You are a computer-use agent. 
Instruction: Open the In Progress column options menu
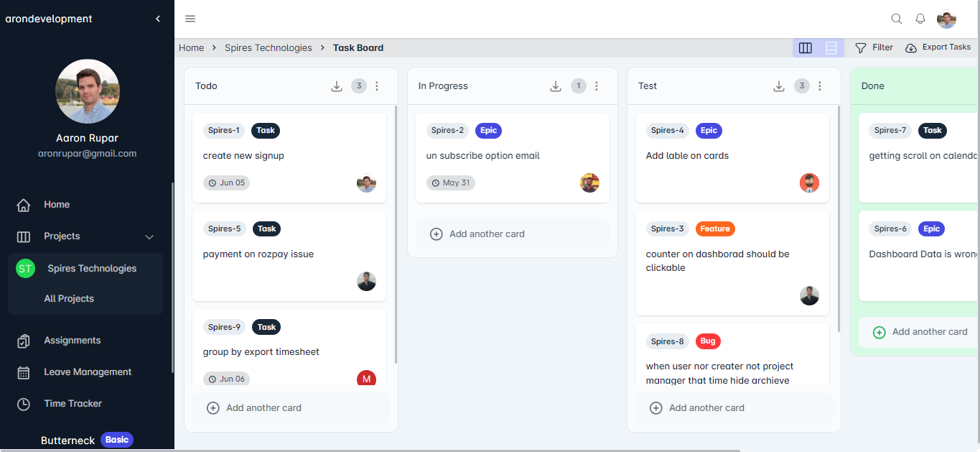tap(596, 86)
